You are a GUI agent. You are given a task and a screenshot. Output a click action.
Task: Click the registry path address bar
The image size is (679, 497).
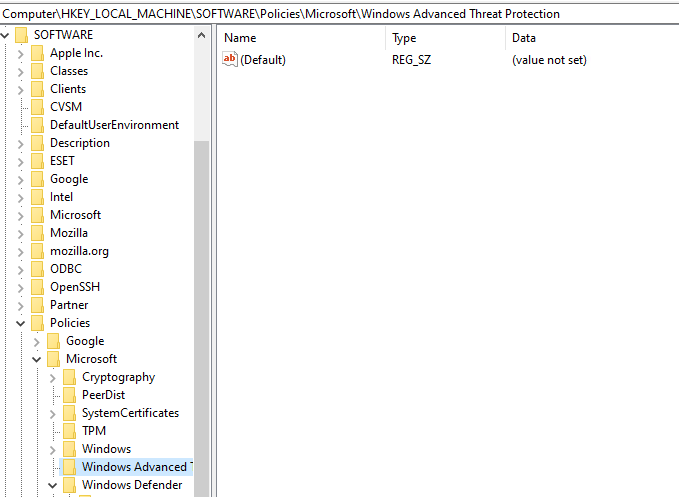(340, 14)
